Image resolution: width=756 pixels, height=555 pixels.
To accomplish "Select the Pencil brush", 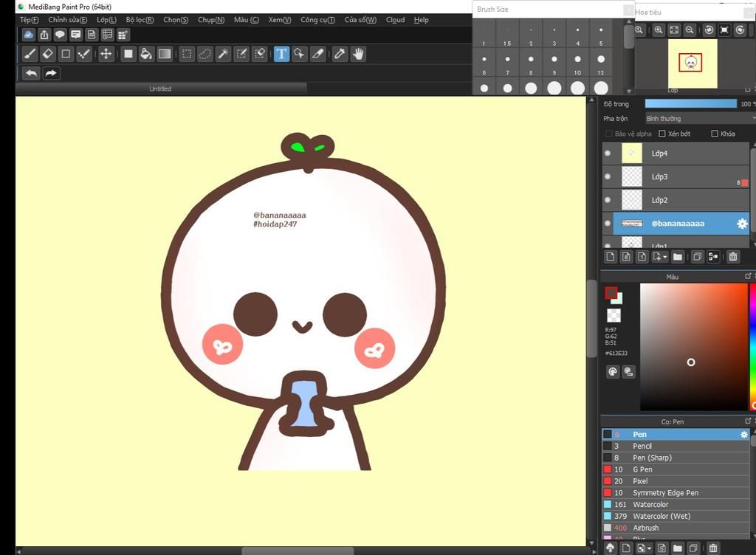I will 676,446.
